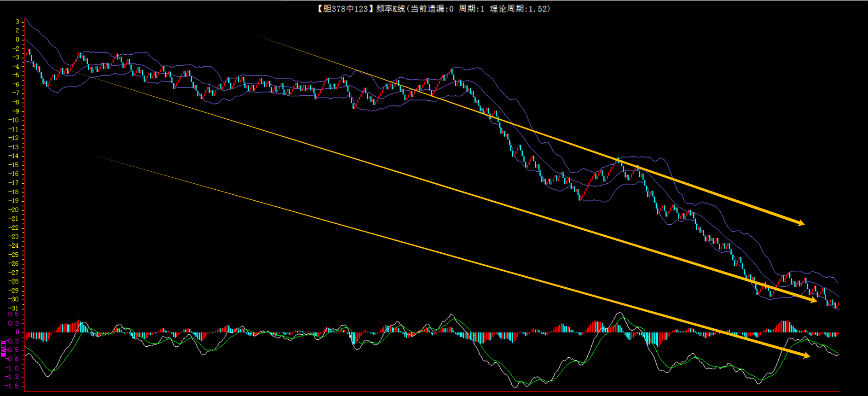This screenshot has height=396, width=868.
Task: Click "频率K线" in the chart title
Action: pyautogui.click(x=390, y=9)
